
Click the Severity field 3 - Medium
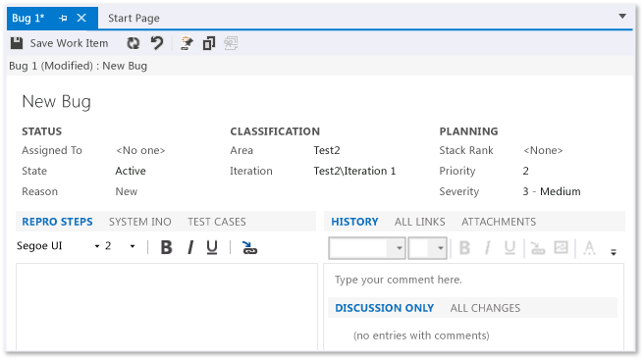(x=552, y=191)
